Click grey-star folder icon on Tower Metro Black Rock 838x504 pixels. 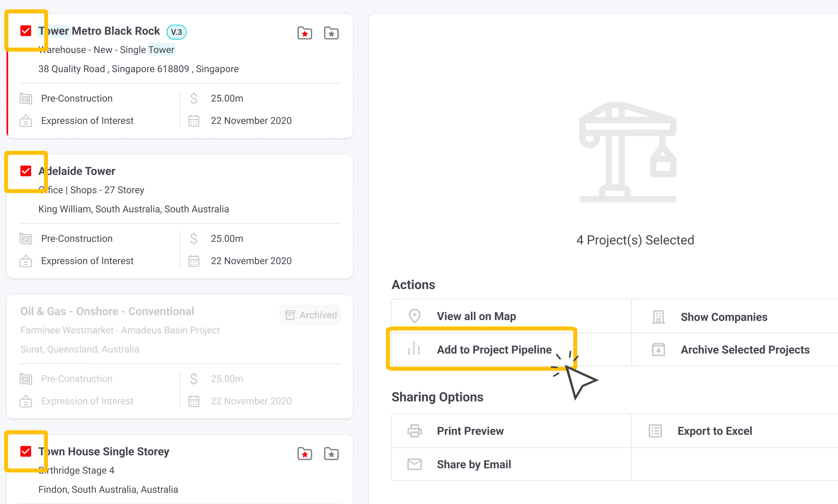tap(331, 33)
